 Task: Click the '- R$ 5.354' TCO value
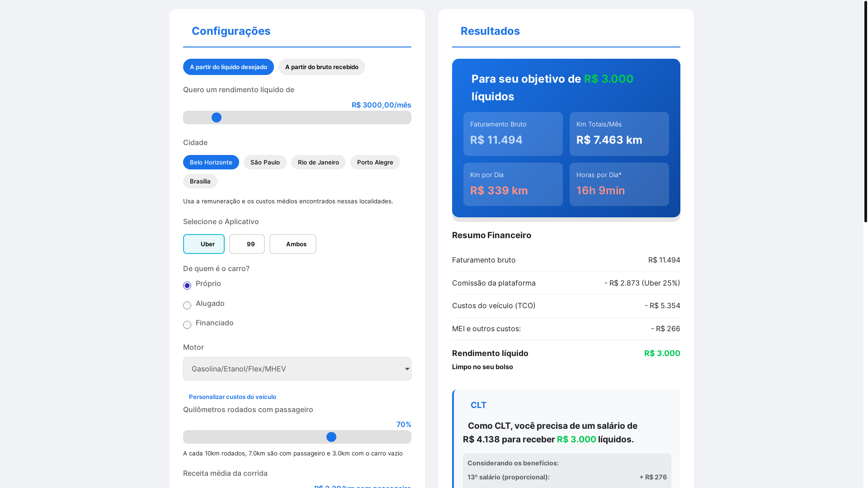pyautogui.click(x=662, y=305)
